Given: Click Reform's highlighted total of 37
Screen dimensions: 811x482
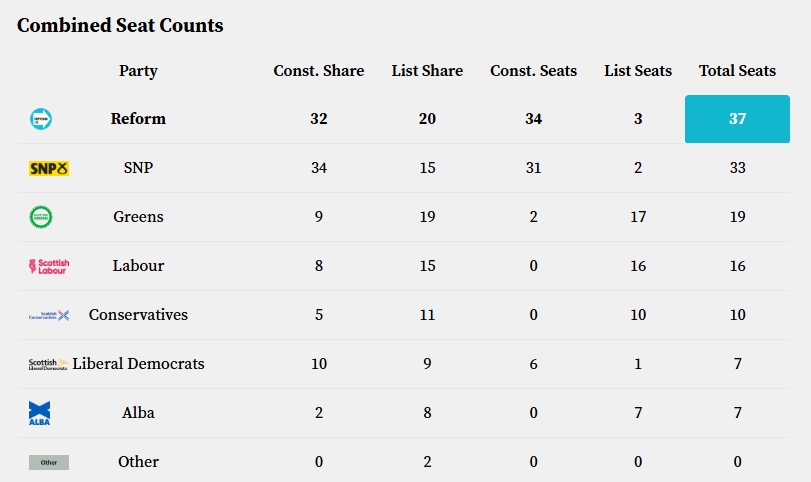Looking at the screenshot, I should click(x=737, y=119).
